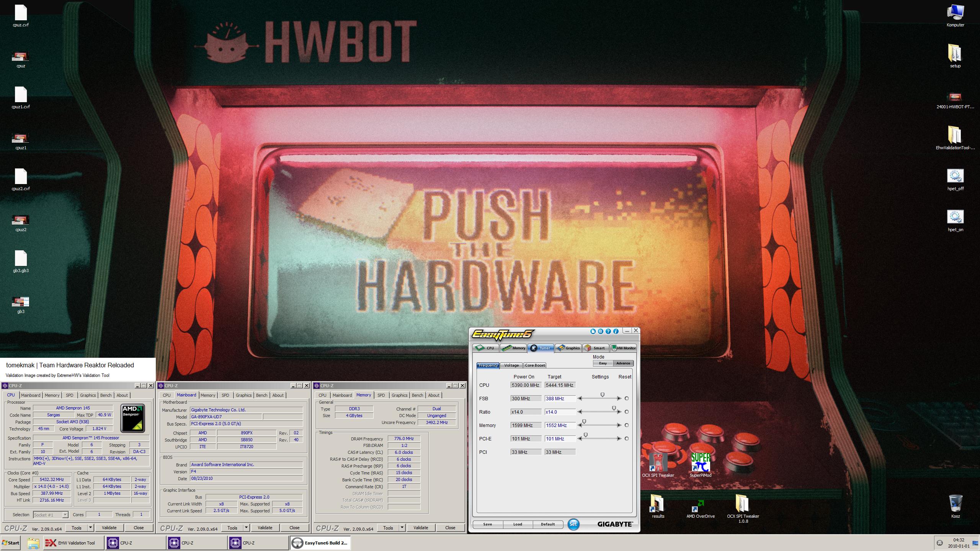Open HW Monitor tab in EasyTune6
This screenshot has width=980, height=551.
[x=623, y=348]
